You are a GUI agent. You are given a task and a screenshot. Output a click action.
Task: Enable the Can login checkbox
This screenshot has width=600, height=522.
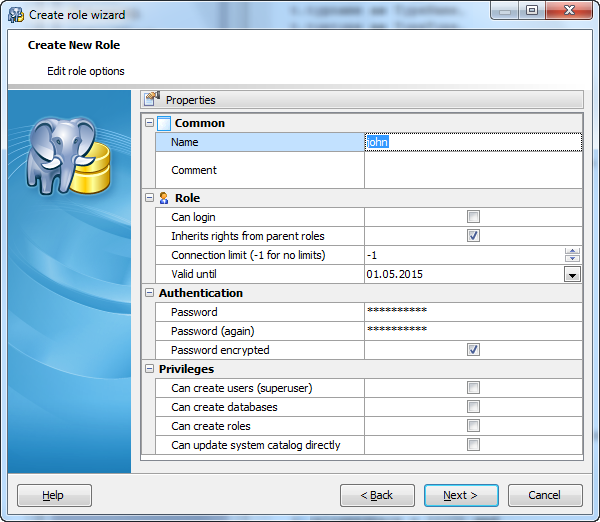tap(473, 217)
